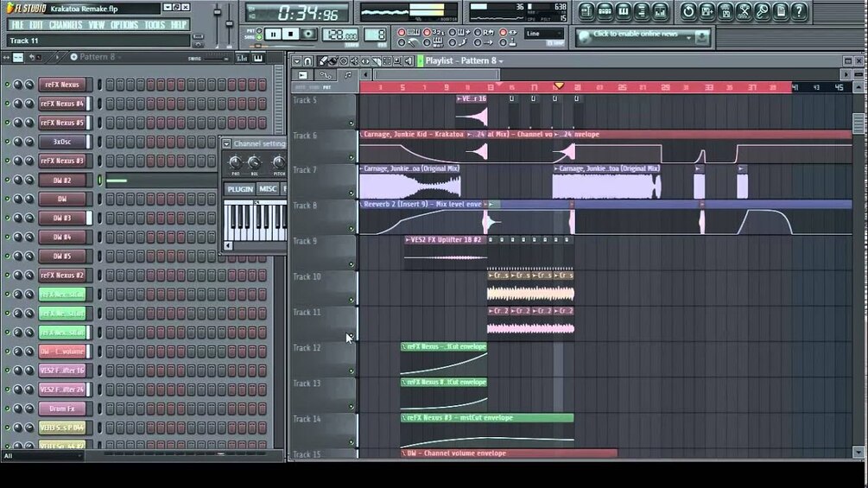
Task: Open the Piano Roll shortcut icon
Action: 624,11
